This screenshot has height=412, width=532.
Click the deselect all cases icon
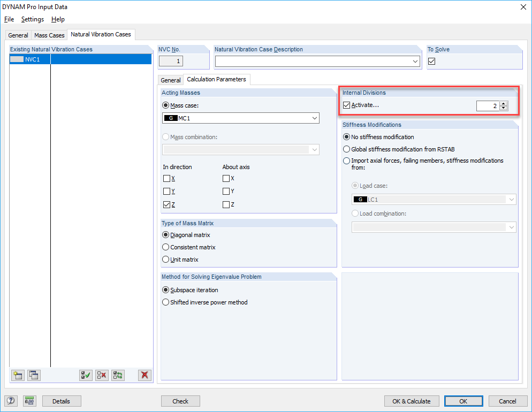click(102, 375)
